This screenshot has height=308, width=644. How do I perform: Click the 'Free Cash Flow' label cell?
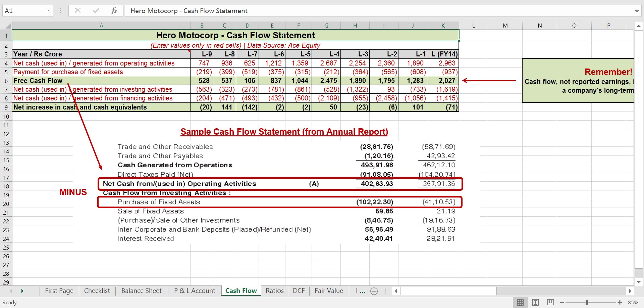(x=101, y=81)
